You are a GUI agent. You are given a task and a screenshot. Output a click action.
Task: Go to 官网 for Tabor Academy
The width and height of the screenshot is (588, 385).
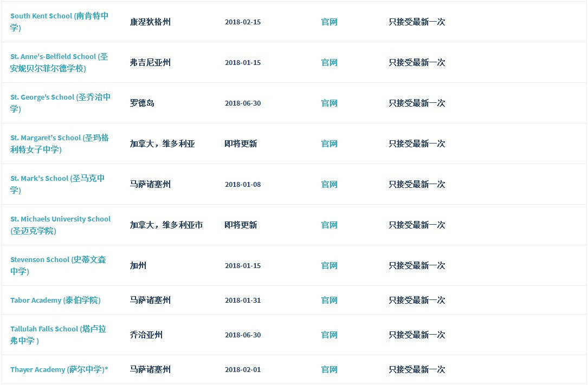tap(329, 301)
